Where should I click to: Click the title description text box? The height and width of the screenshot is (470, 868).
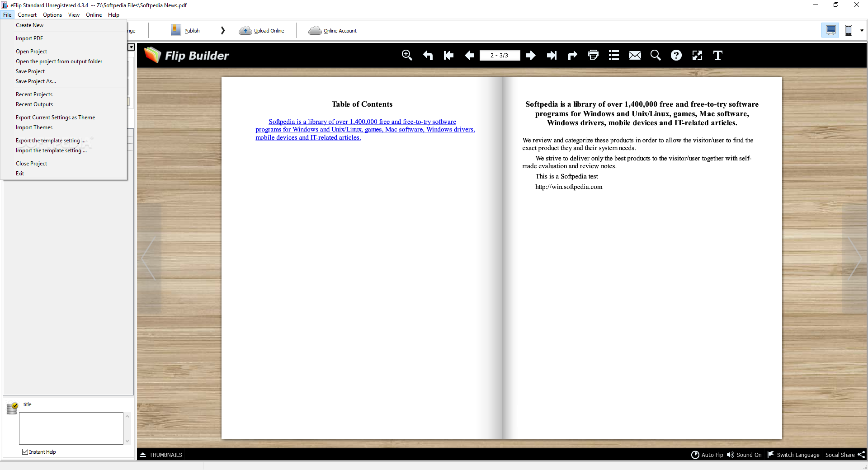pyautogui.click(x=71, y=428)
